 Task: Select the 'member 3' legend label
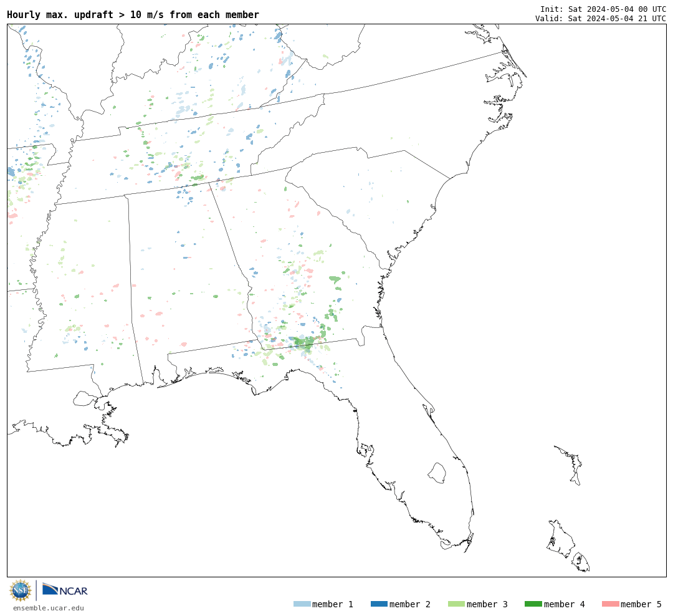point(487,604)
